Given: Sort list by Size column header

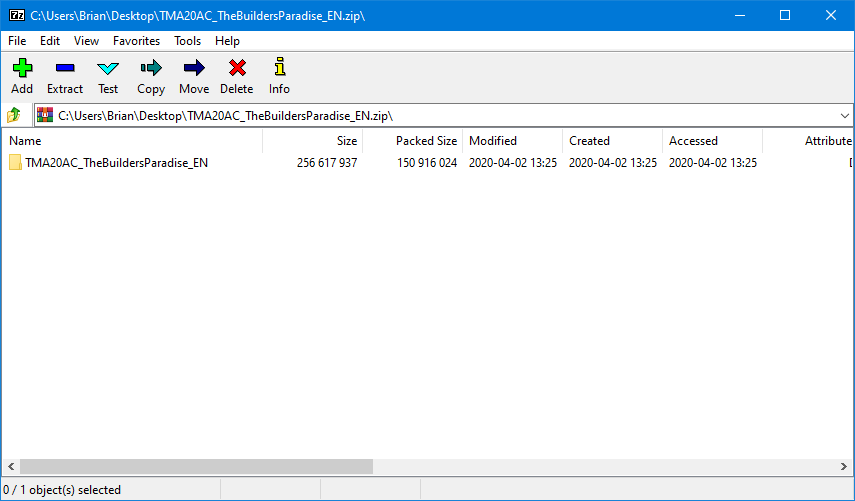Looking at the screenshot, I should coord(312,141).
